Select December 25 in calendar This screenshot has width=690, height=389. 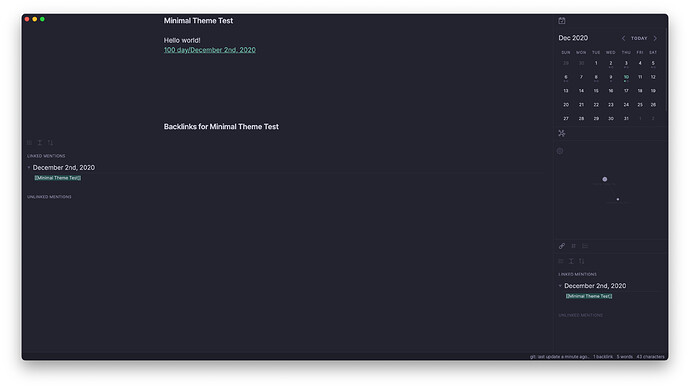point(640,105)
